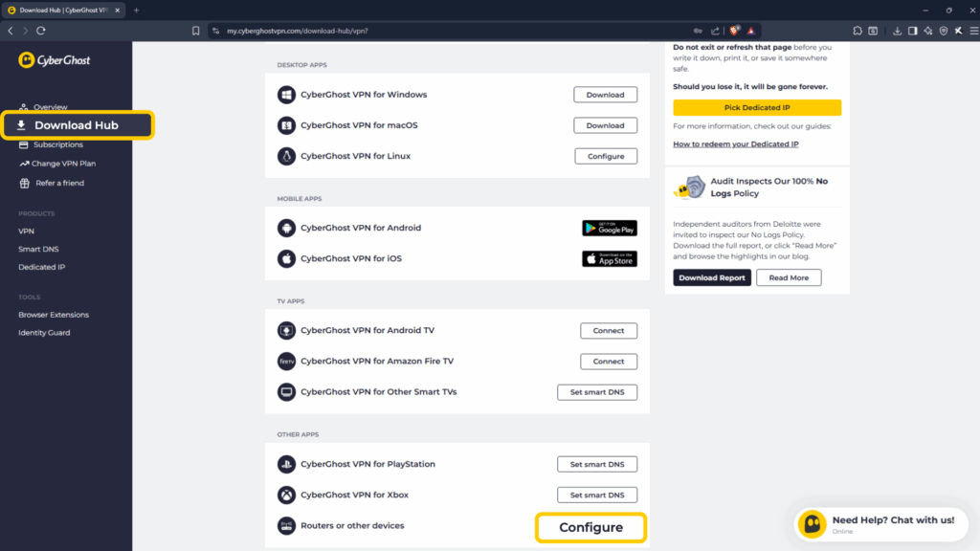Screen dimensions: 980x551
Task: Click the browser back arrow
Action: pos(11,31)
